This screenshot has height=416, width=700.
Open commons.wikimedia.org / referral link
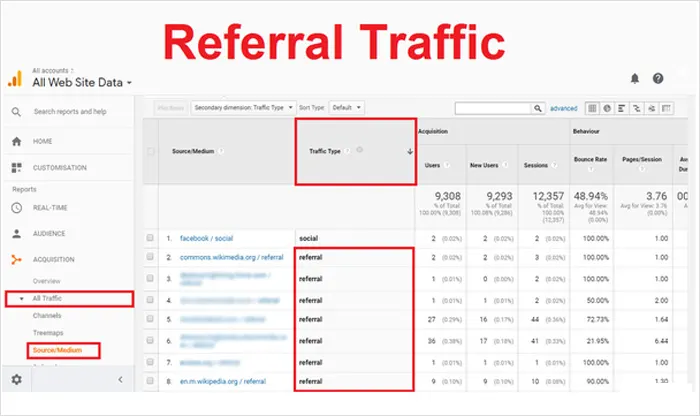click(x=232, y=257)
